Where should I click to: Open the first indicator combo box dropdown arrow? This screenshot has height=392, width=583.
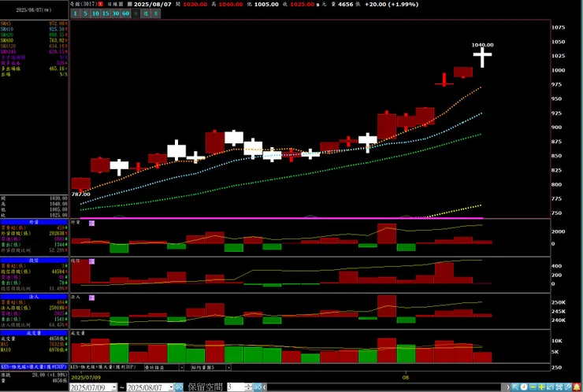(x=181, y=368)
